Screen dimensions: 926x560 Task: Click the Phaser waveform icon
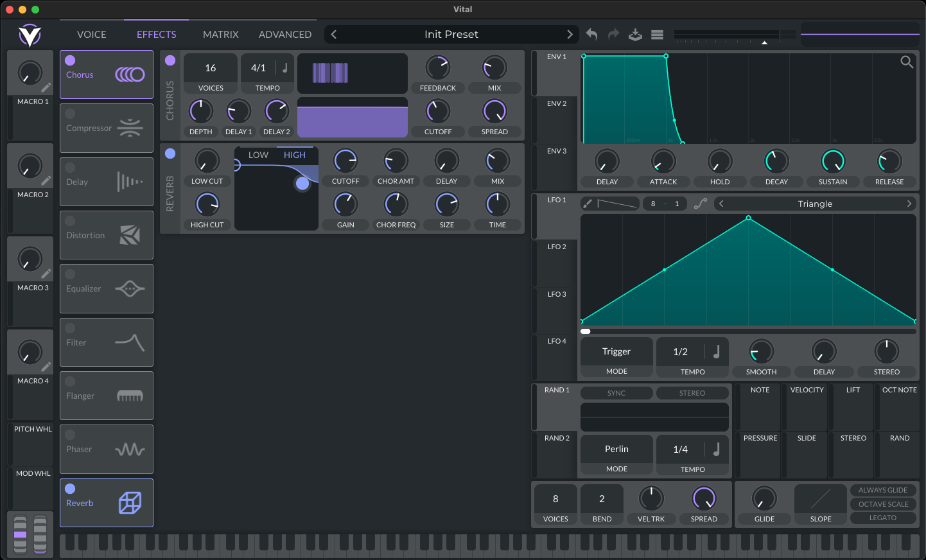click(x=130, y=449)
